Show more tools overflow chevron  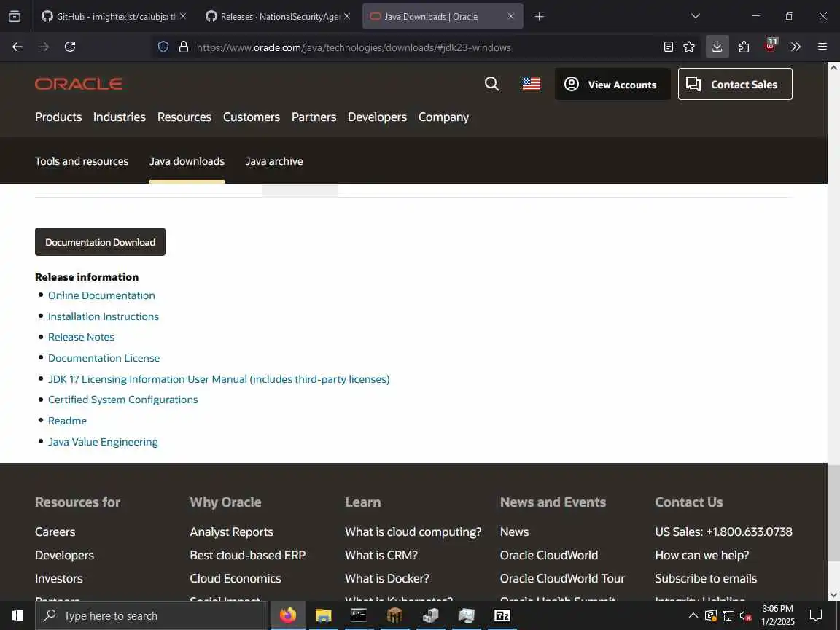pyautogui.click(x=796, y=47)
